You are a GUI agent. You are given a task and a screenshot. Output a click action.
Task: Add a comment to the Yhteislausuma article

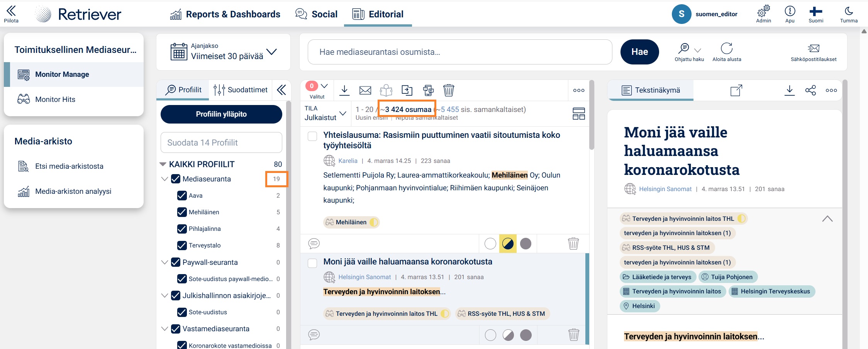314,244
